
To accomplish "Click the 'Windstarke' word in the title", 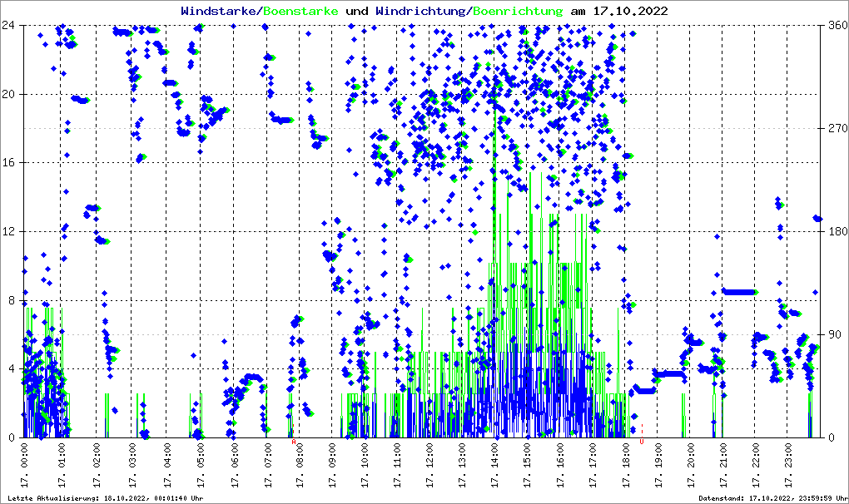I will pyautogui.click(x=217, y=11).
